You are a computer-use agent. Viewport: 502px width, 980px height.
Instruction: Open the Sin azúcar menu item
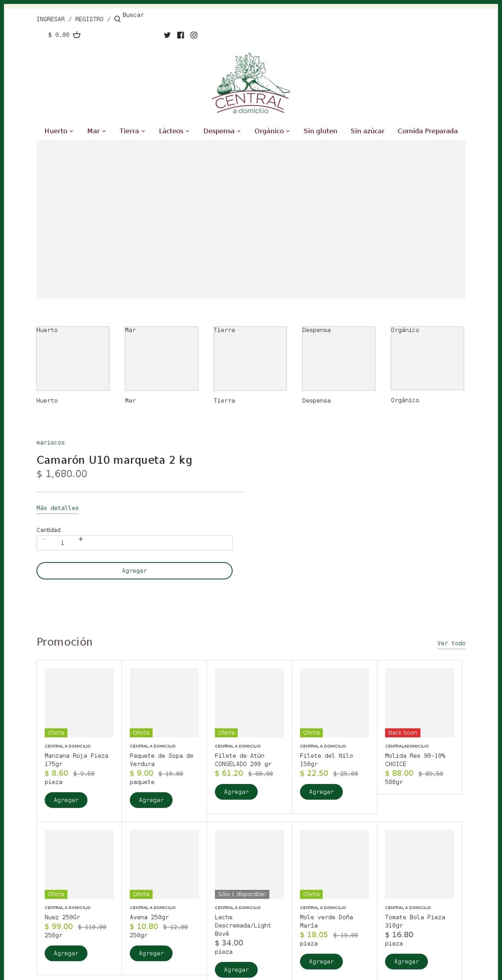367,131
